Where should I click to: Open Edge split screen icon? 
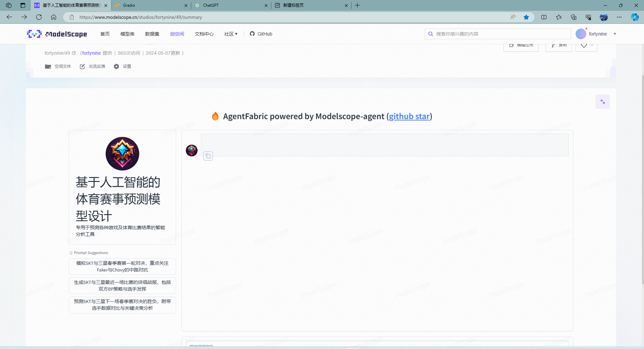(544, 17)
